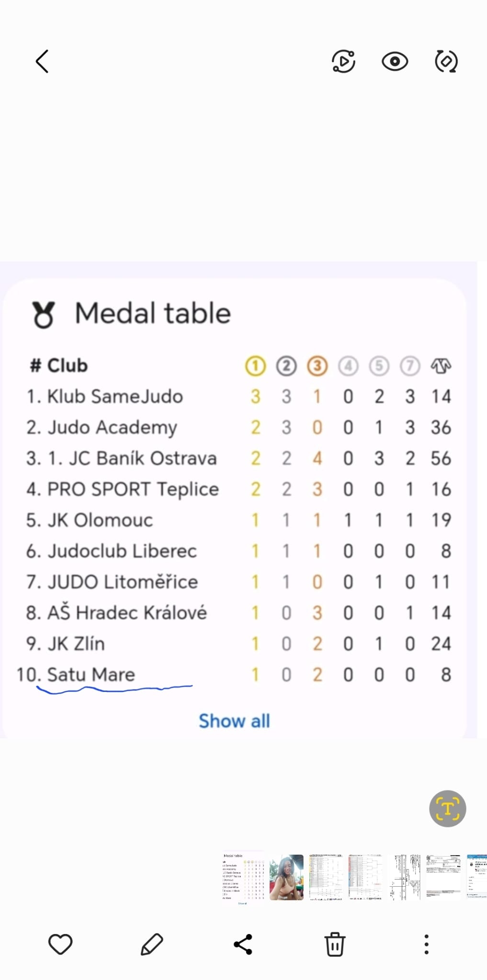Click the bronze third-place medal icon
Image resolution: width=487 pixels, height=980 pixels.
pos(317,366)
